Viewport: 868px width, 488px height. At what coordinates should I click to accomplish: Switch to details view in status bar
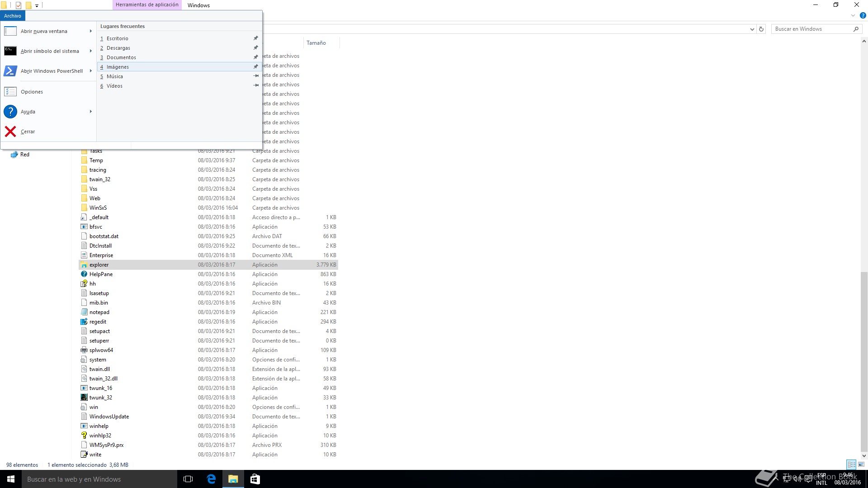click(x=851, y=465)
